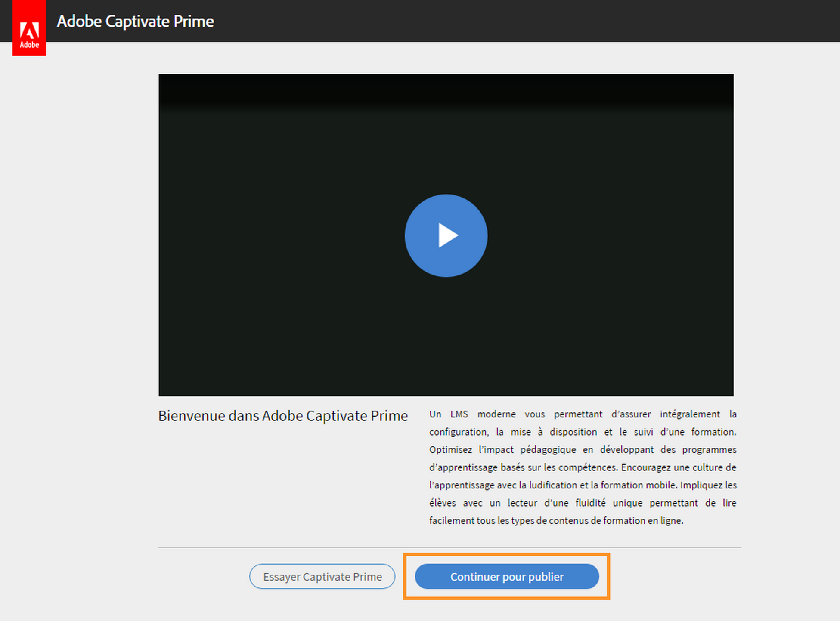Viewport: 840px width, 621px height.
Task: Click the Adobe Captivate Prime header title
Action: click(x=135, y=21)
